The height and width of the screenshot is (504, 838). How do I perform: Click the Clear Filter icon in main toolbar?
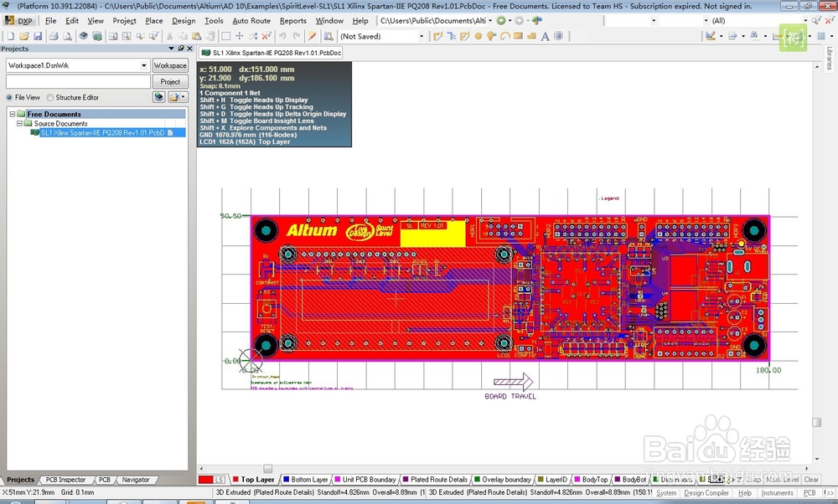tap(266, 36)
